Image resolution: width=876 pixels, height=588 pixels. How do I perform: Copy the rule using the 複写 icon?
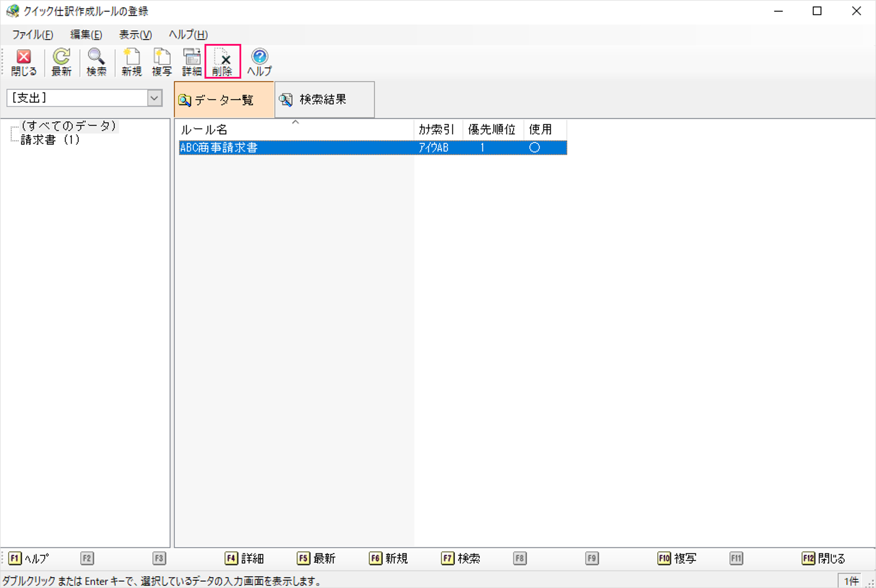coord(162,62)
